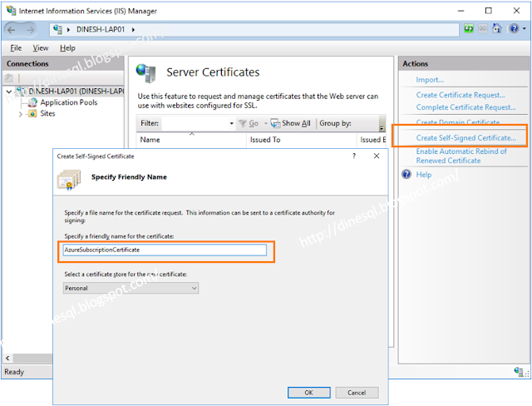Image resolution: width=532 pixels, height=406 pixels.
Task: Collapse the DINESH-LAP01 tree node
Action: 9,92
